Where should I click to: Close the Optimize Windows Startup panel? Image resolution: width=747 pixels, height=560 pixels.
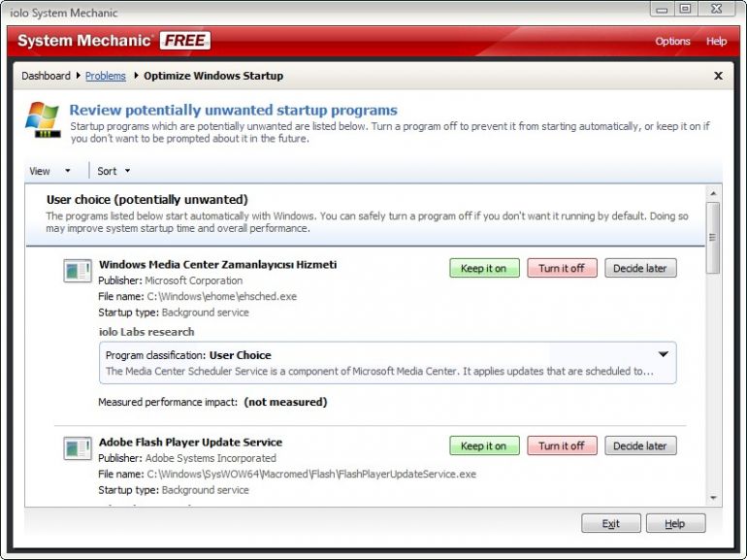point(718,76)
